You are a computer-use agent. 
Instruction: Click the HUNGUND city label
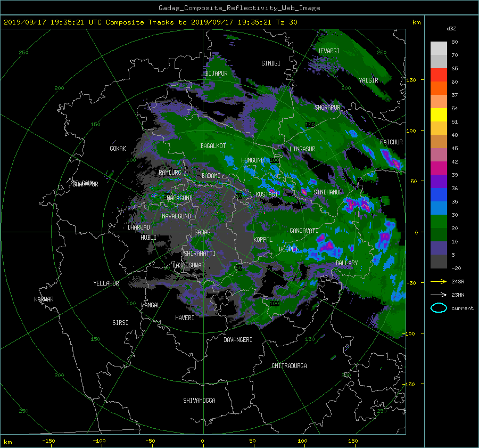(x=252, y=160)
